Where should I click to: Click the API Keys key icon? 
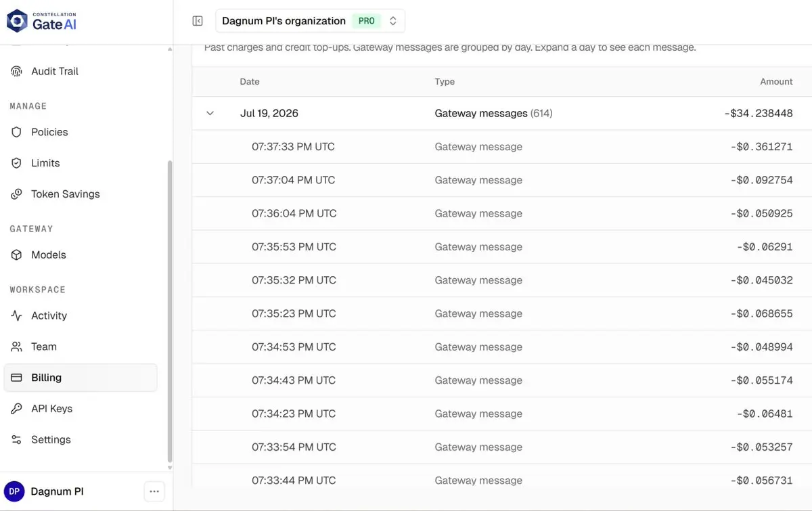(x=17, y=409)
